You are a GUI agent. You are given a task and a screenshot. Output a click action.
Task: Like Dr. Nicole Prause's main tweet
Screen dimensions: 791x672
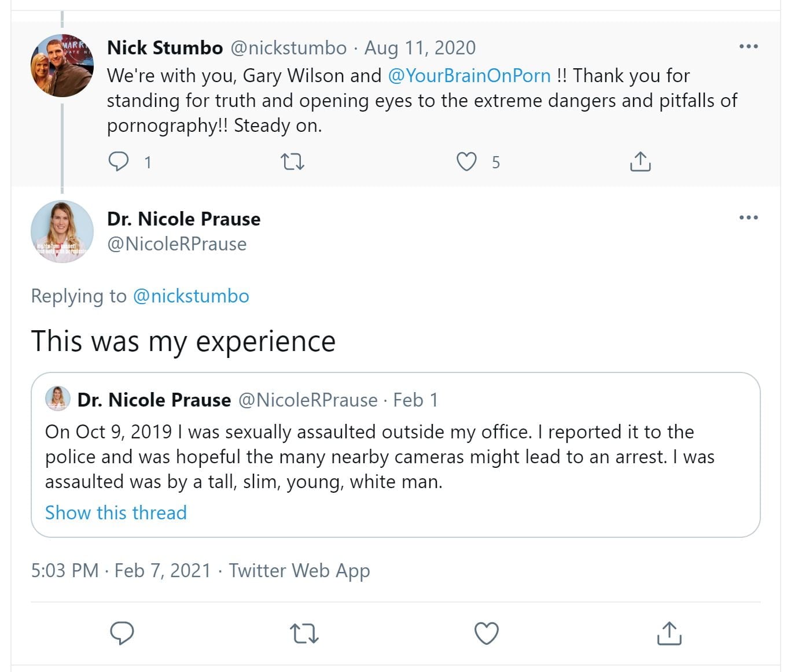[x=486, y=633]
